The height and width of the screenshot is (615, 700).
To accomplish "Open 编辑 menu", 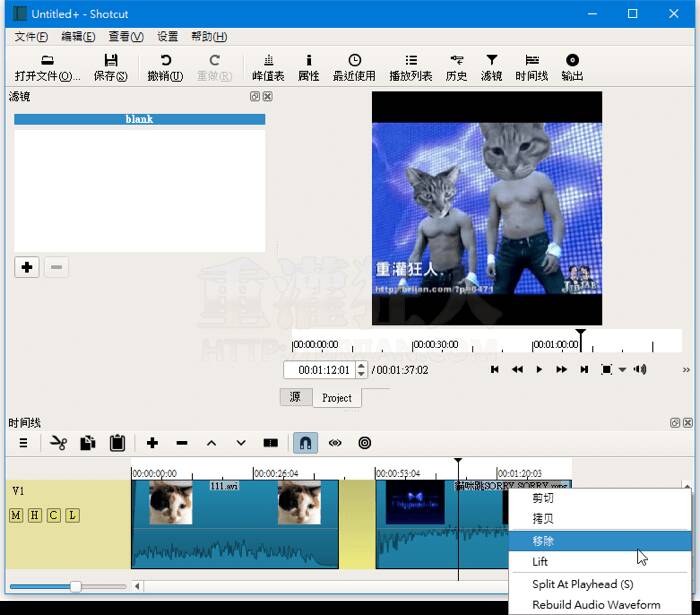I will click(x=78, y=37).
